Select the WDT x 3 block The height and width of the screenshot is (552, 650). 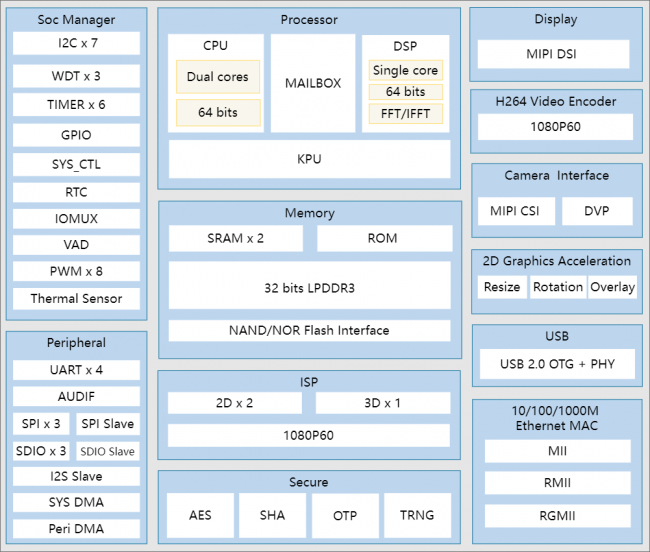[x=76, y=76]
